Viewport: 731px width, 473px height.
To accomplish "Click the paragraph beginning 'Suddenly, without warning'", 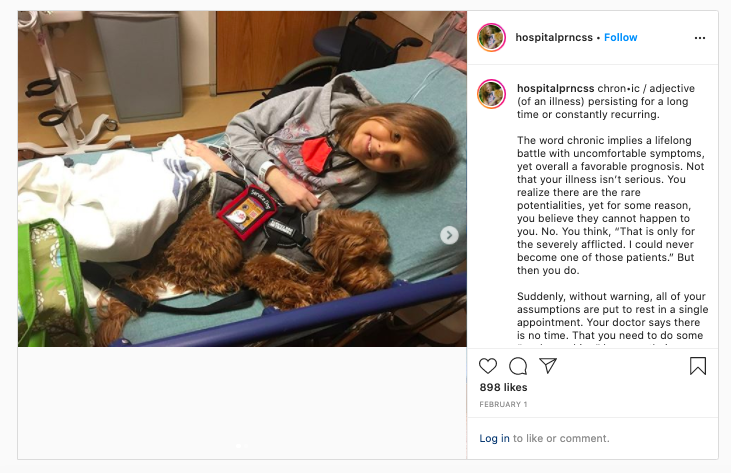I will point(613,316).
